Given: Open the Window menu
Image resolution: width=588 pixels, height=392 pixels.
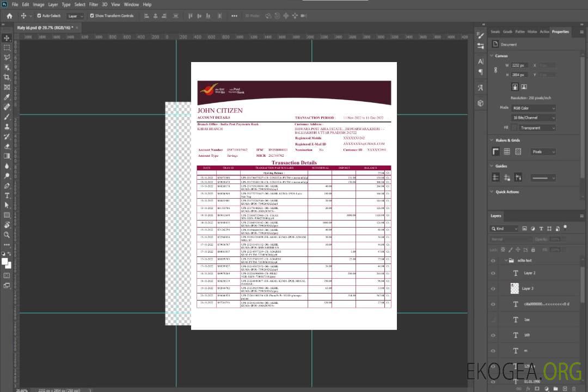Looking at the screenshot, I should pos(131,4).
